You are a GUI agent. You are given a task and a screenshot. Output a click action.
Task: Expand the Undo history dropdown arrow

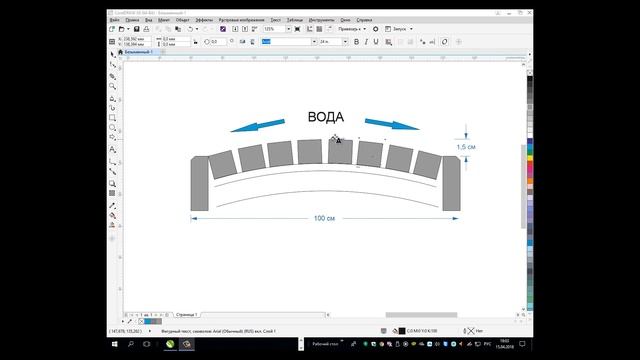point(197,29)
